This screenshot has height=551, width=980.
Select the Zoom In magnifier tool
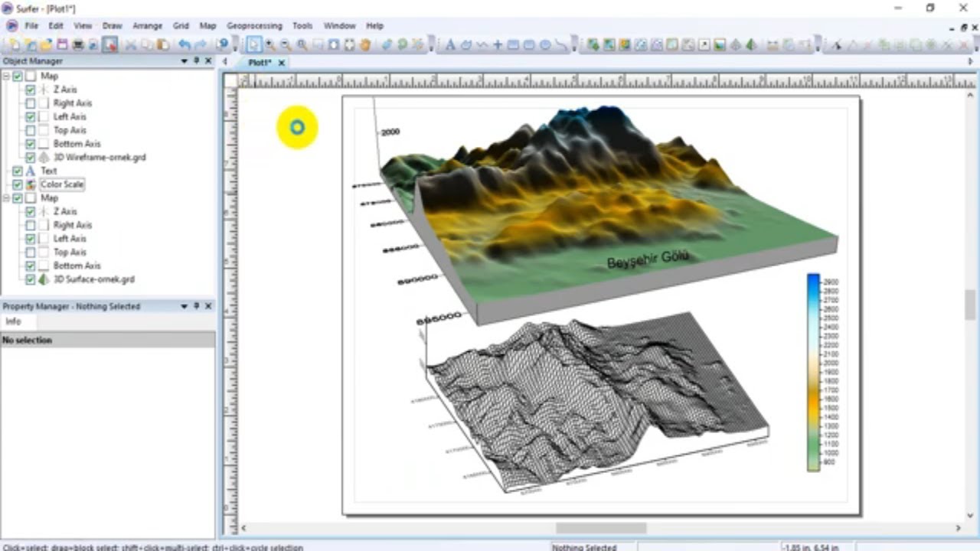270,45
